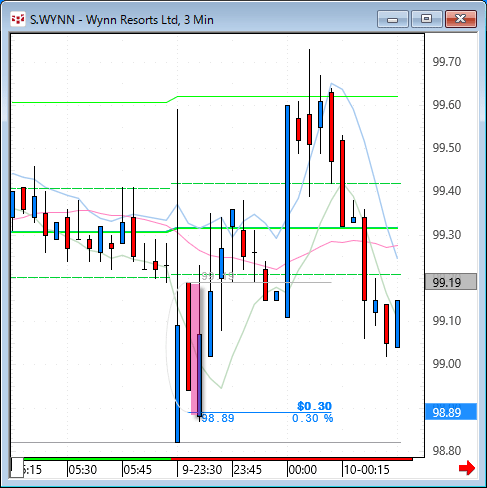Click the chart window icon in title bar
487x488 pixels.
point(18,19)
